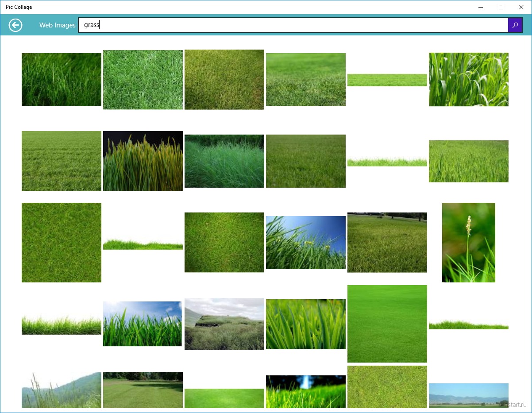
Task: Choose the shaded lawn with trees in bottom row
Action: [143, 390]
